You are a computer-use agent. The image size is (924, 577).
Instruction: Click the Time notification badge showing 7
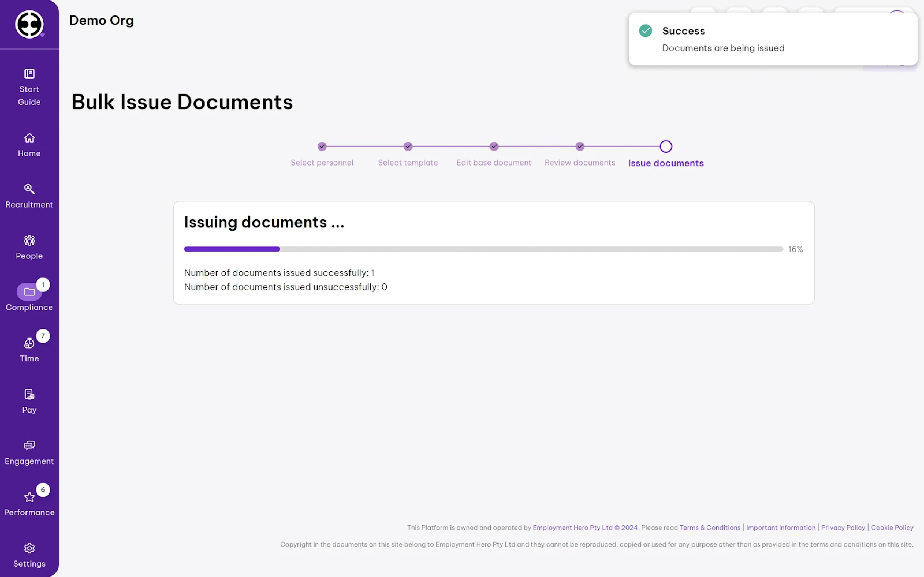43,336
